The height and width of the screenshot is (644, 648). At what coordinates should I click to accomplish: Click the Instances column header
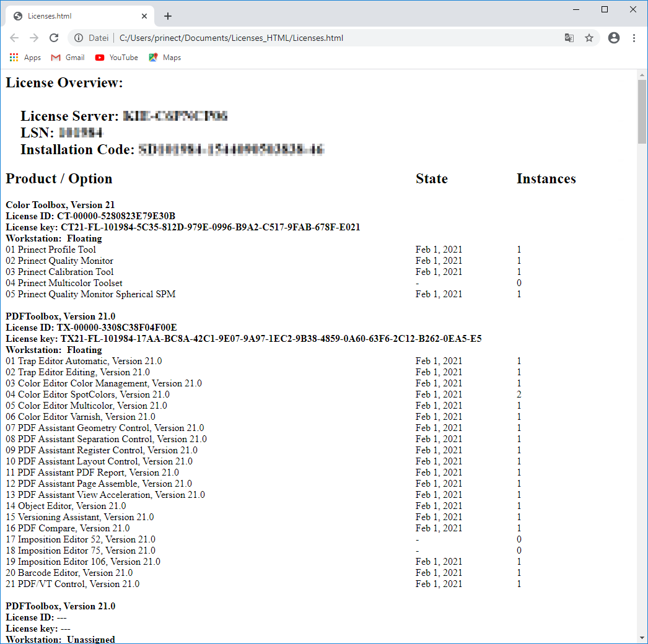coord(546,178)
